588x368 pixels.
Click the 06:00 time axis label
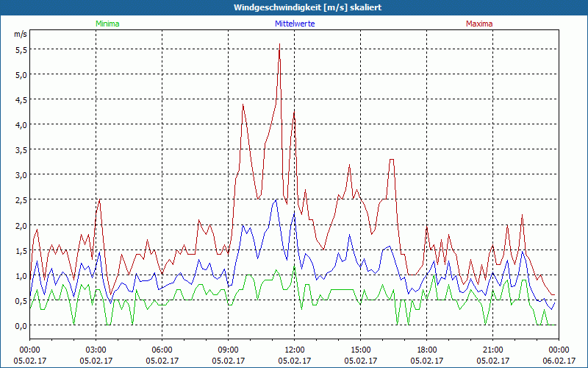(x=162, y=350)
